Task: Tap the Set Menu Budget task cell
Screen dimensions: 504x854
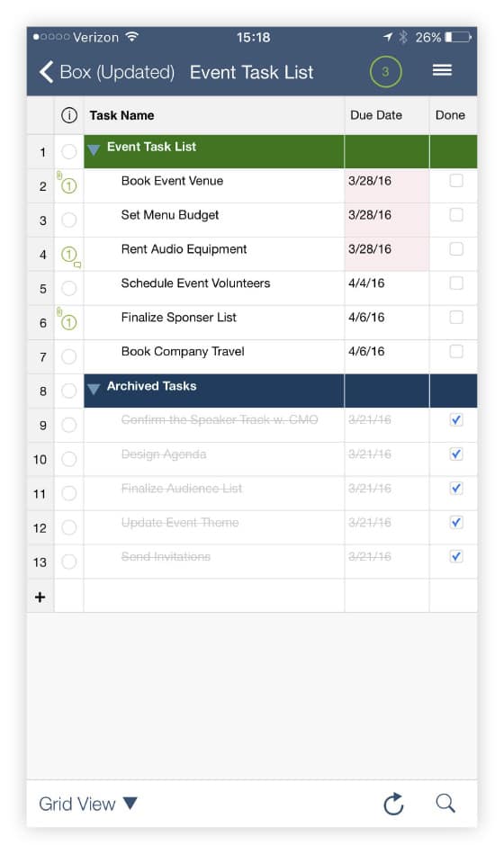Action: click(214, 220)
